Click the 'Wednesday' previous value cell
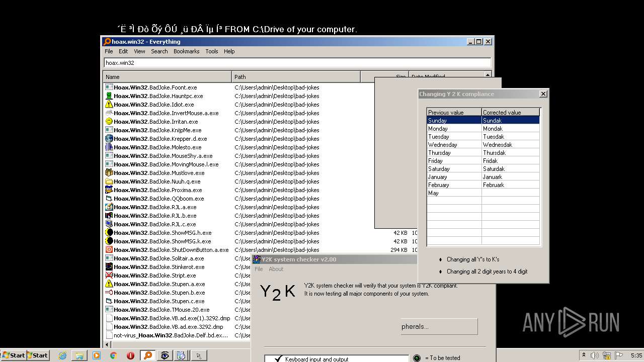Viewport: 644px width, 362px height. click(x=454, y=144)
